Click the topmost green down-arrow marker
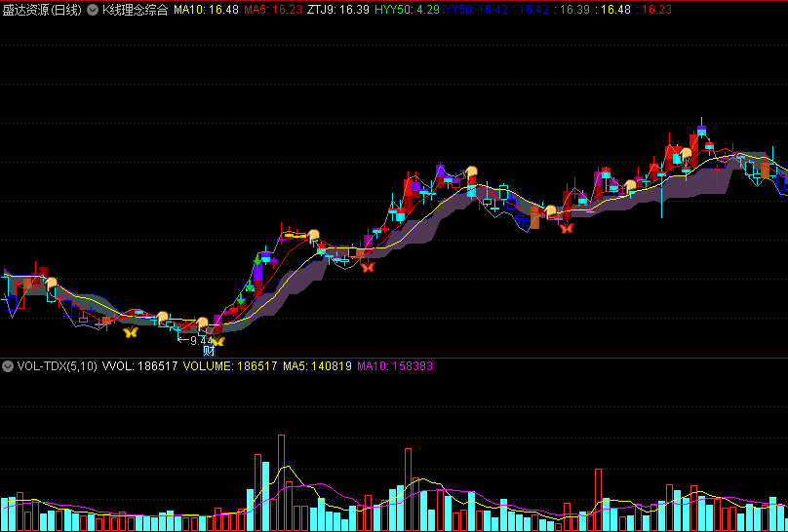This screenshot has height=532, width=788. point(257,259)
